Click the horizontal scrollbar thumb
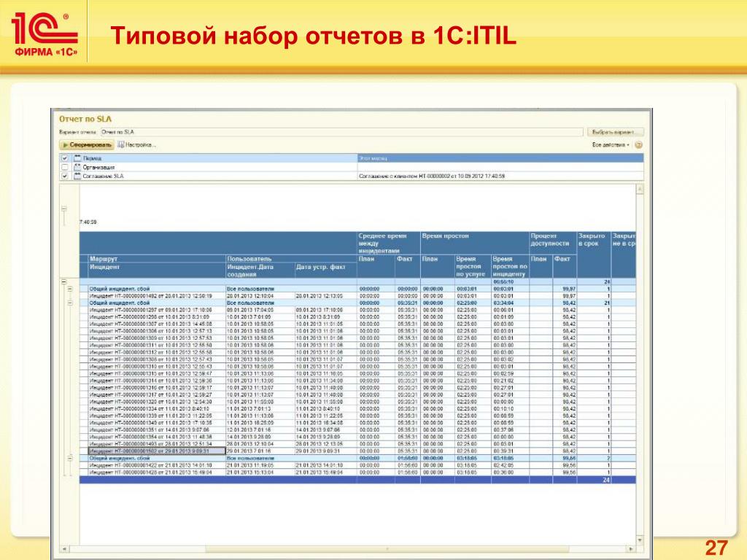Image resolution: width=747 pixels, height=560 pixels. pos(387,549)
